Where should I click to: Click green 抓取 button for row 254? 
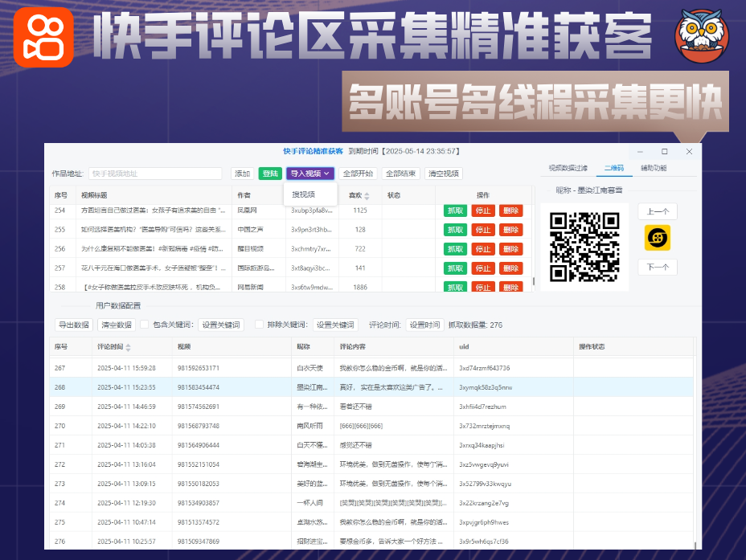click(x=455, y=211)
